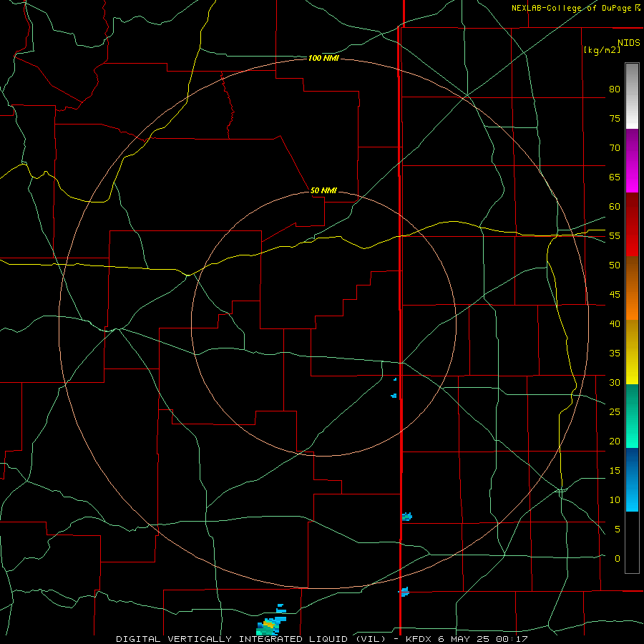Click the 60 value on the scale
Image resolution: width=644 pixels, height=644 pixels.
point(615,207)
